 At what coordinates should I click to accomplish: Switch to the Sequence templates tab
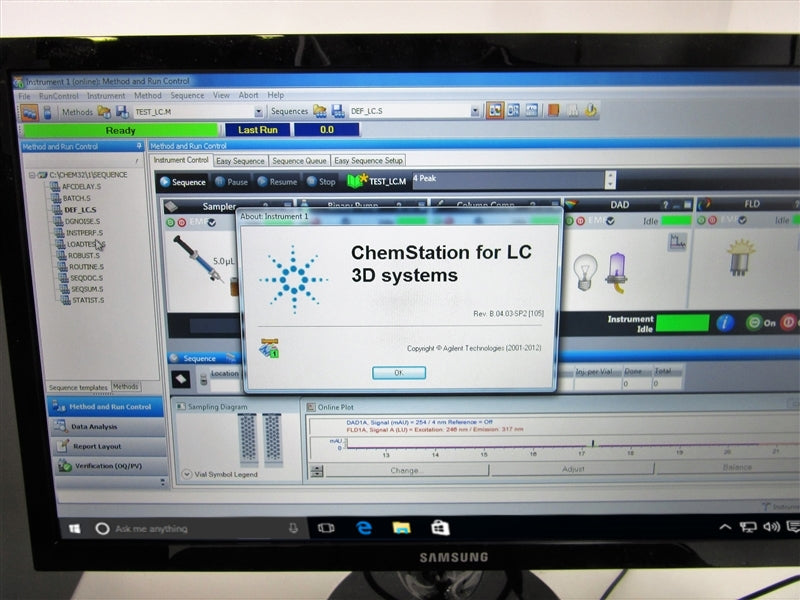click(78, 388)
